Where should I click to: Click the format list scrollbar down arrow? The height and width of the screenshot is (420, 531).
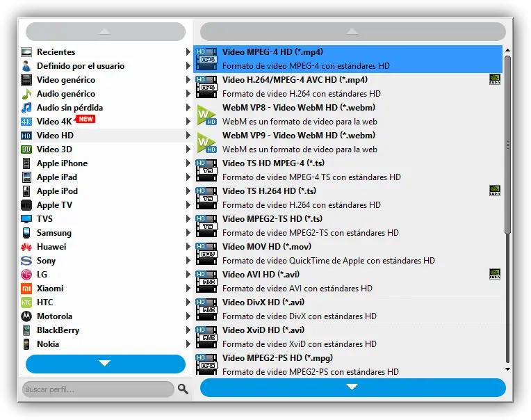tap(507, 369)
